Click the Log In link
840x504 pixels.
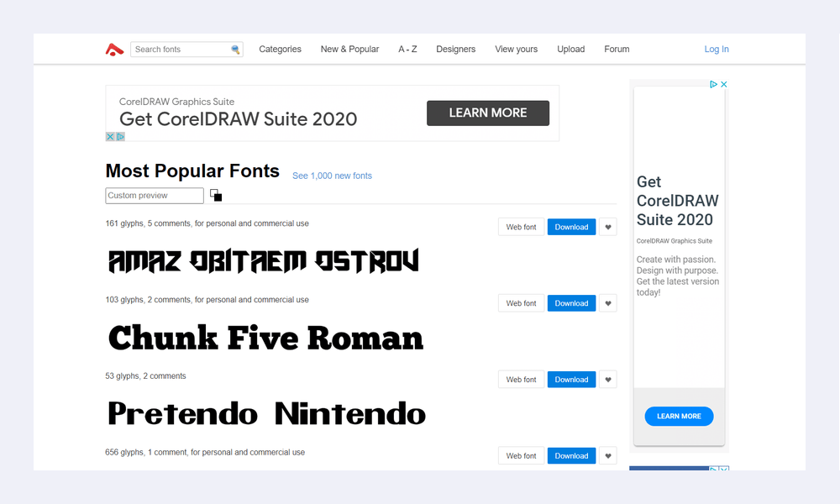pos(717,50)
